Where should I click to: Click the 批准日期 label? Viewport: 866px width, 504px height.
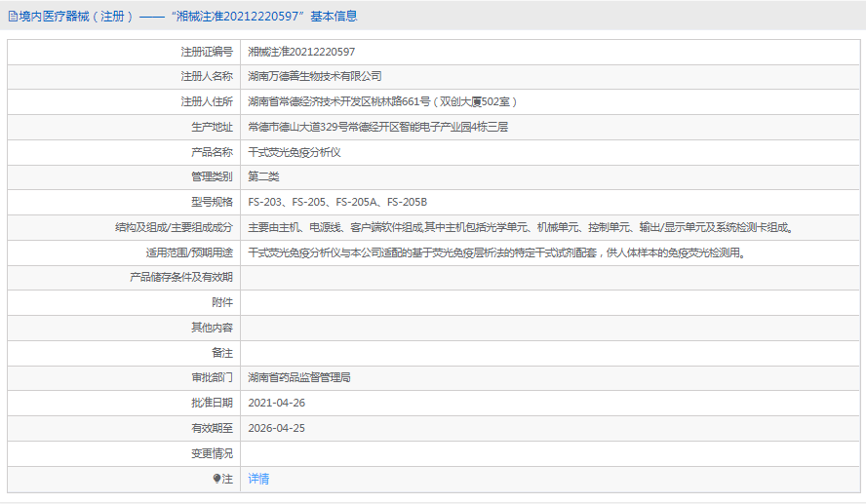(212, 403)
